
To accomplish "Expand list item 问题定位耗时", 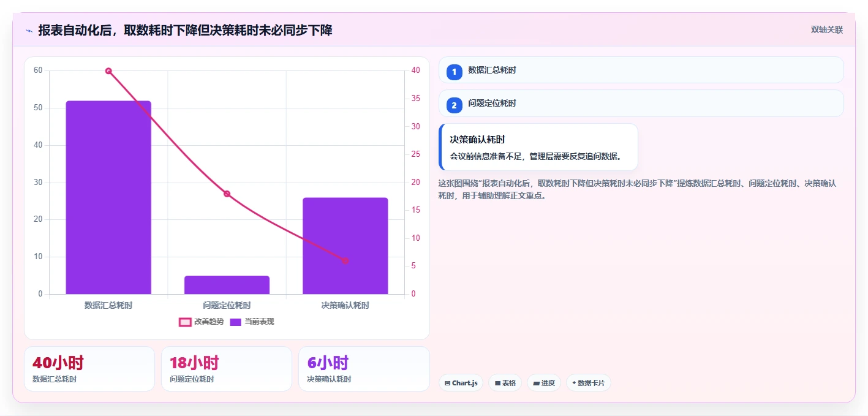I will click(x=641, y=103).
